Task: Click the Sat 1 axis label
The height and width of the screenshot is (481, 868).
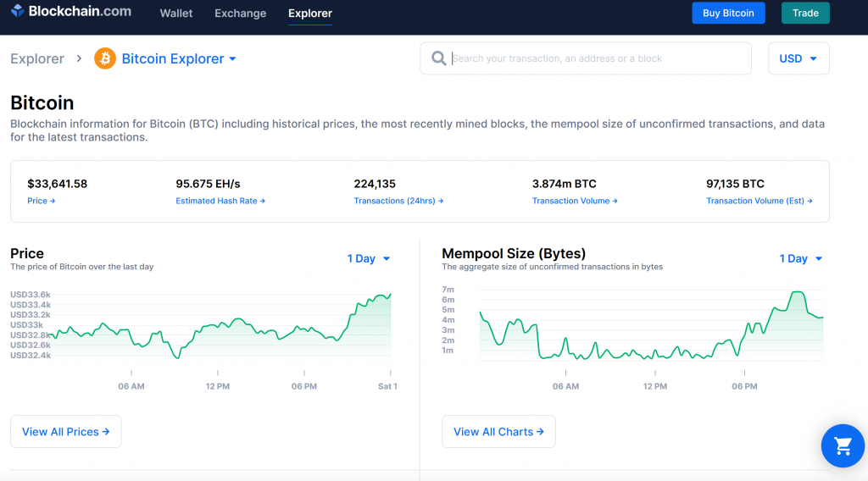Action: click(387, 386)
